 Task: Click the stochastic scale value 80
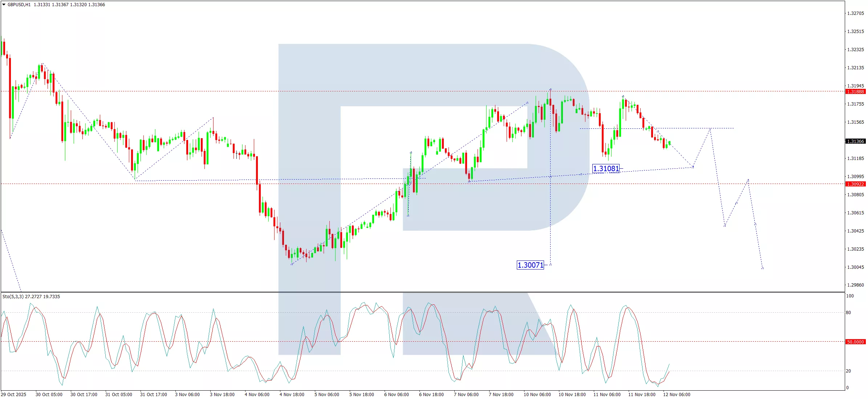pos(848,313)
